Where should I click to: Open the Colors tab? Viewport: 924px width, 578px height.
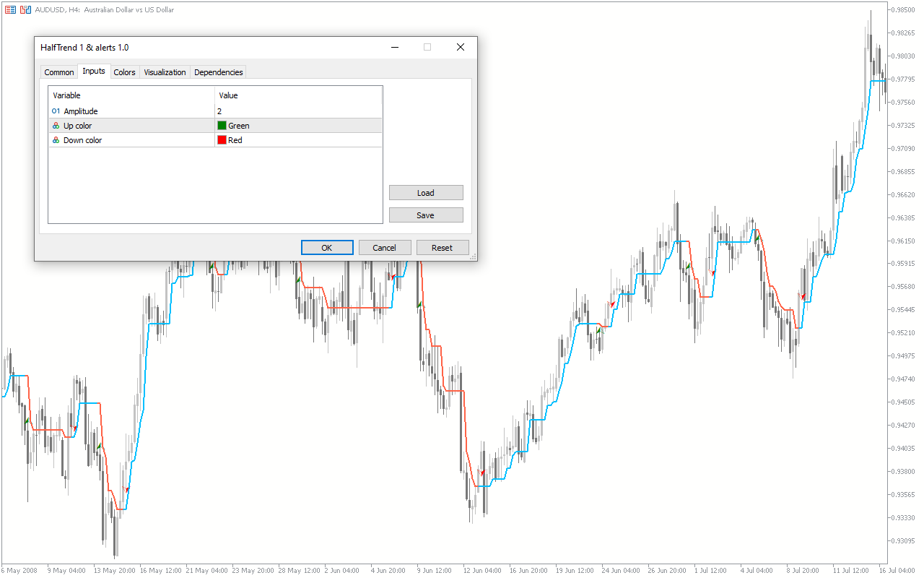(x=124, y=72)
